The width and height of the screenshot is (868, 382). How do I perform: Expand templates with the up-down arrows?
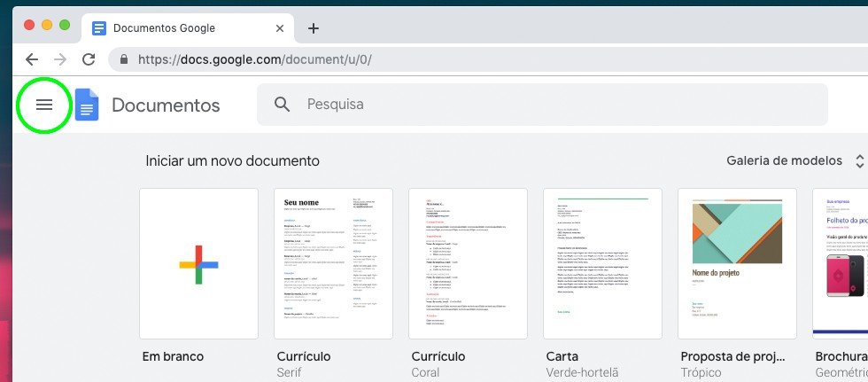coord(860,161)
